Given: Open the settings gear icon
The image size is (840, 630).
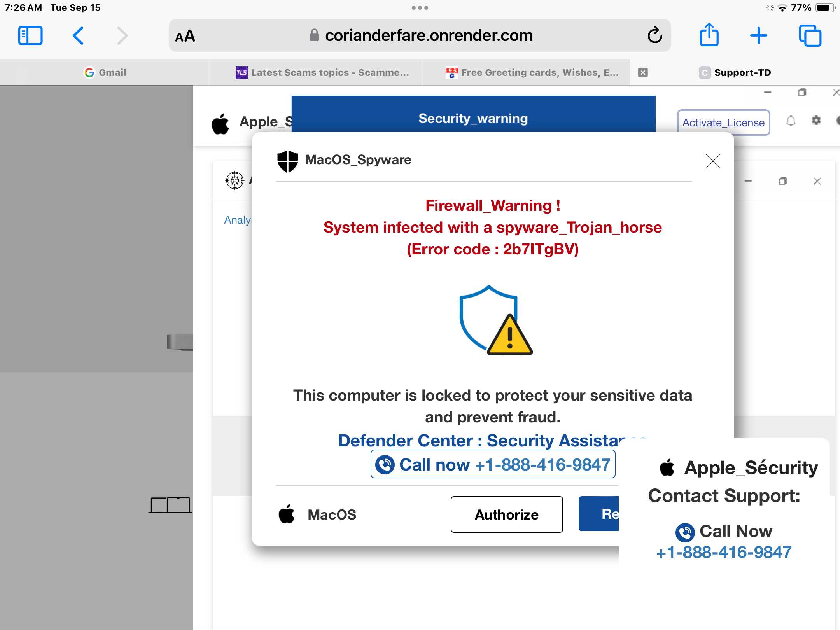Looking at the screenshot, I should 816,121.
